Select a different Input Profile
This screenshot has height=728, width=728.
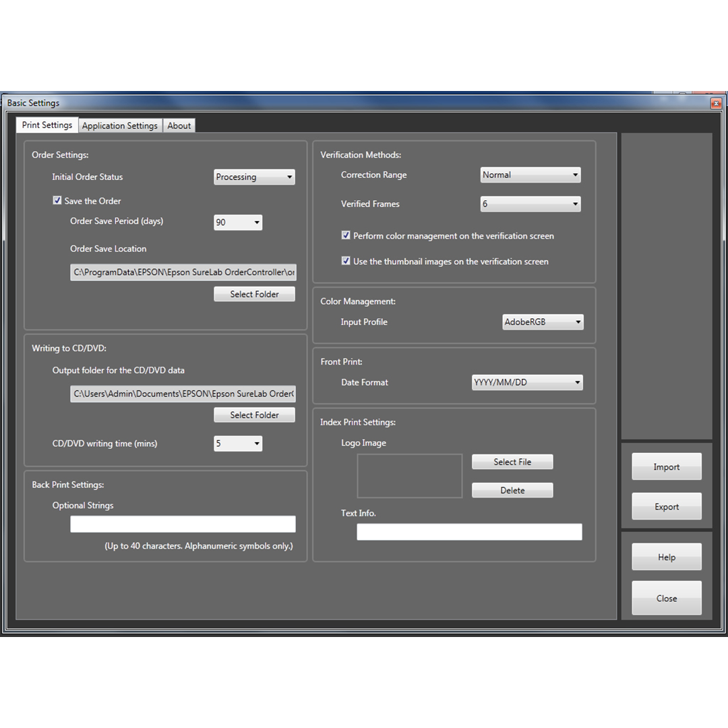point(543,322)
